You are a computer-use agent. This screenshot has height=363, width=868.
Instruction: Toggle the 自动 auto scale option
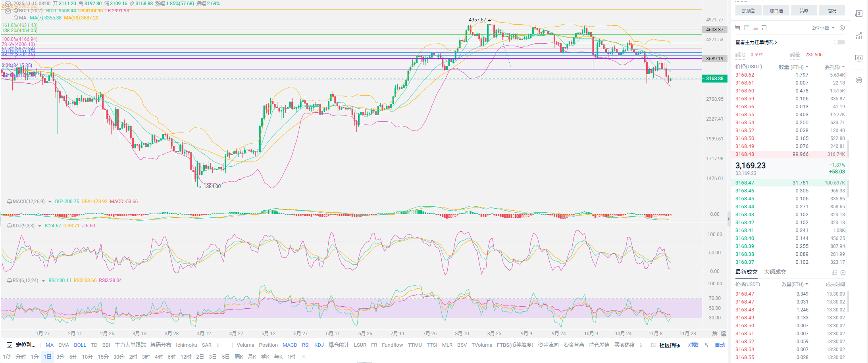720,345
